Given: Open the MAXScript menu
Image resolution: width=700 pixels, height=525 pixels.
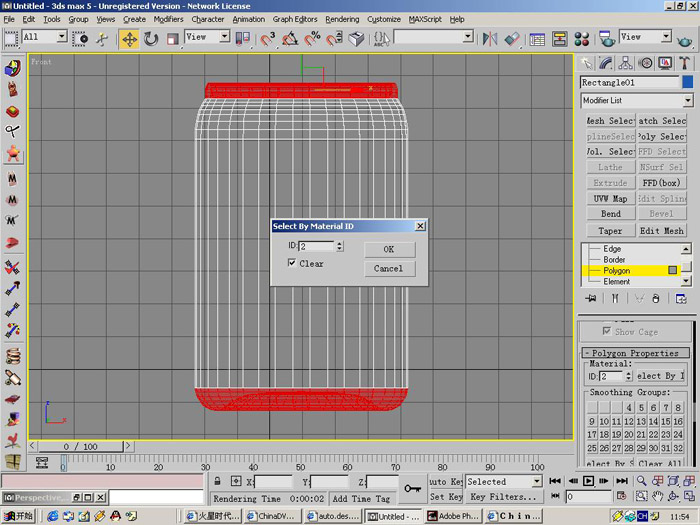Looking at the screenshot, I should tap(425, 19).
